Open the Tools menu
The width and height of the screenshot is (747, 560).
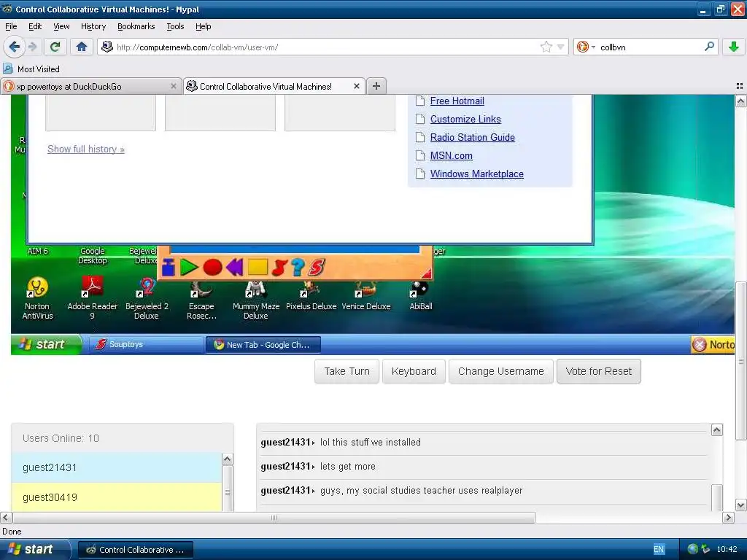[175, 26]
